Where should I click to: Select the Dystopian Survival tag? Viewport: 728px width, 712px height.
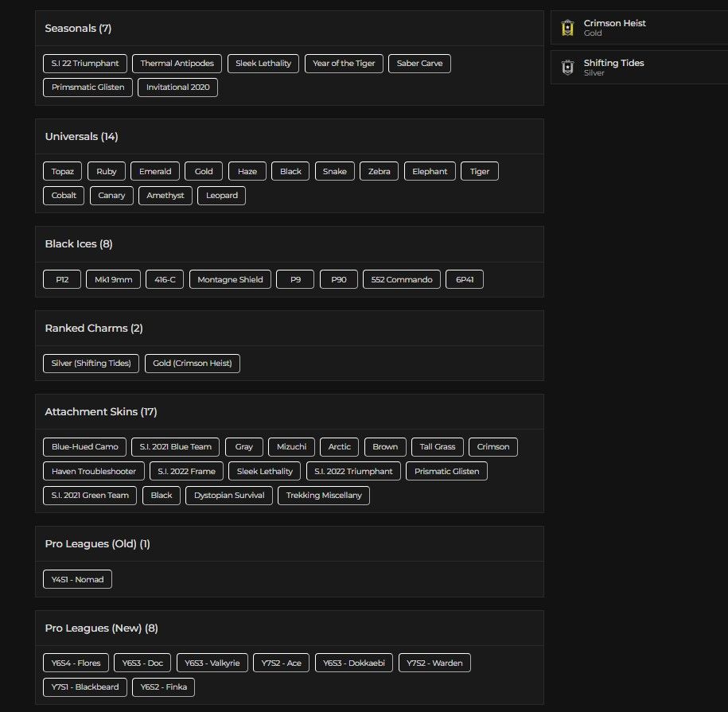(x=229, y=496)
